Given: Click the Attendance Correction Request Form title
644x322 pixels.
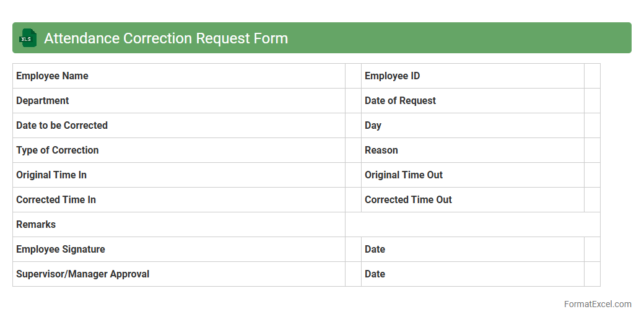Looking at the screenshot, I should [166, 38].
